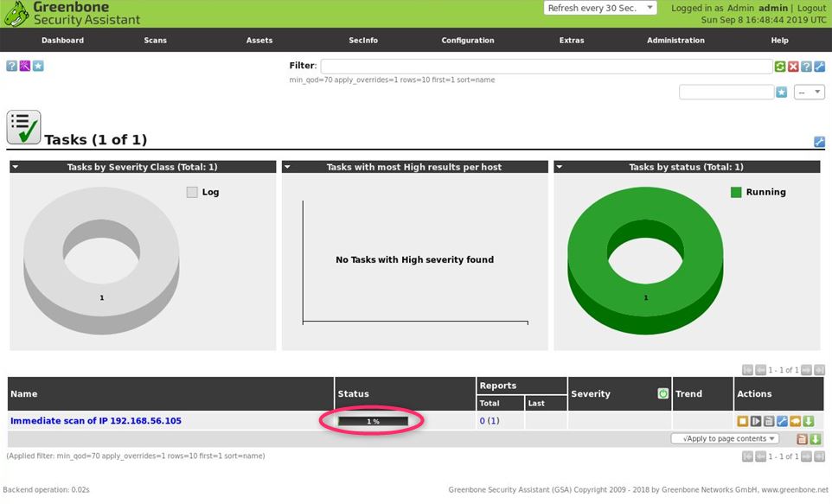Viewport: 832px width, 504px height.
Task: Open the SecInfo menu
Action: 363,41
